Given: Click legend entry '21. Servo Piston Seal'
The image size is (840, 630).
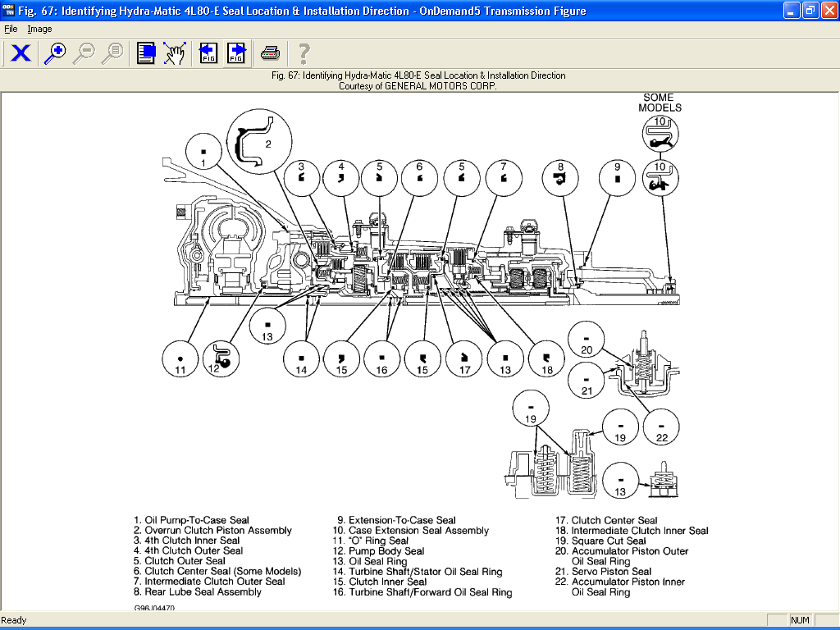Looking at the screenshot, I should point(603,572).
